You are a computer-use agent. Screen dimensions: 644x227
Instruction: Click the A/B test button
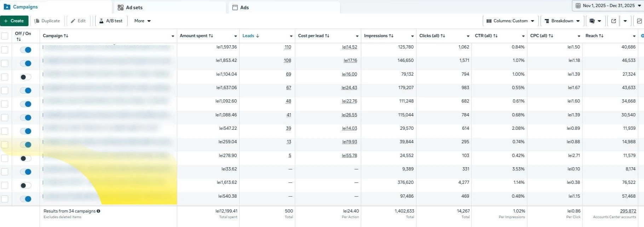[x=111, y=21]
